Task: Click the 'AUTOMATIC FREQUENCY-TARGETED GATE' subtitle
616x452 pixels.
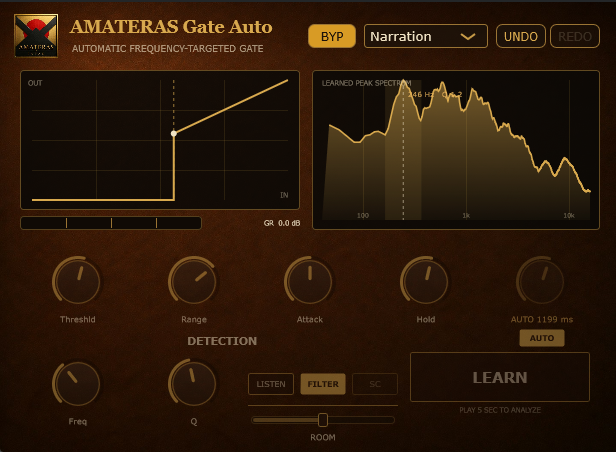Action: [167, 49]
